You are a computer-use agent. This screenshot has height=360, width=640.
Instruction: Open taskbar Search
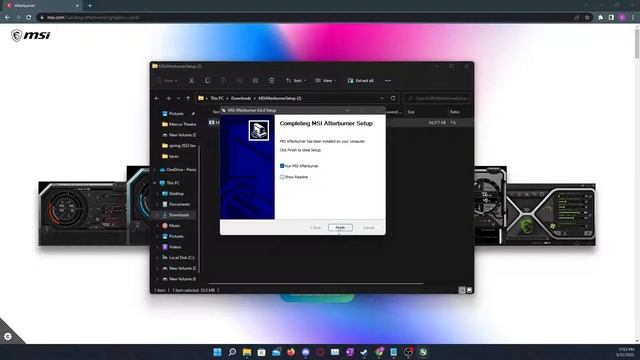[232, 352]
